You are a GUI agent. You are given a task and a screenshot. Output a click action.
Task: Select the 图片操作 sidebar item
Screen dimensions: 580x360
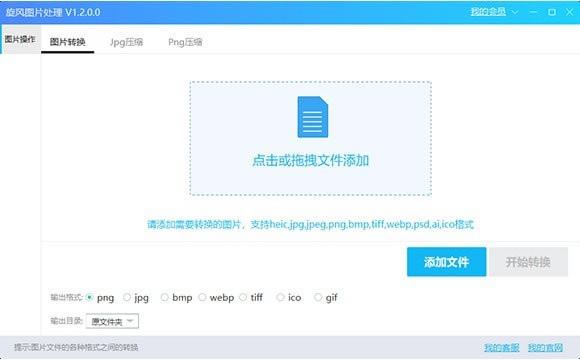click(x=21, y=39)
